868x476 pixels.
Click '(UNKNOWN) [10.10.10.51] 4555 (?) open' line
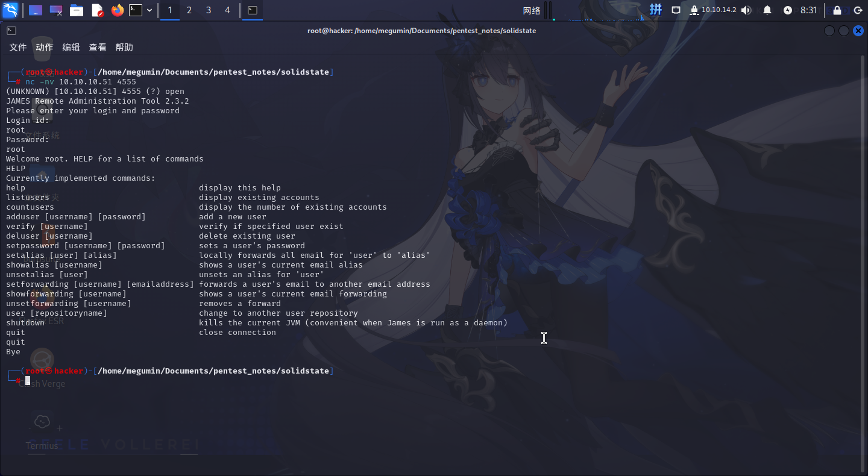95,92
